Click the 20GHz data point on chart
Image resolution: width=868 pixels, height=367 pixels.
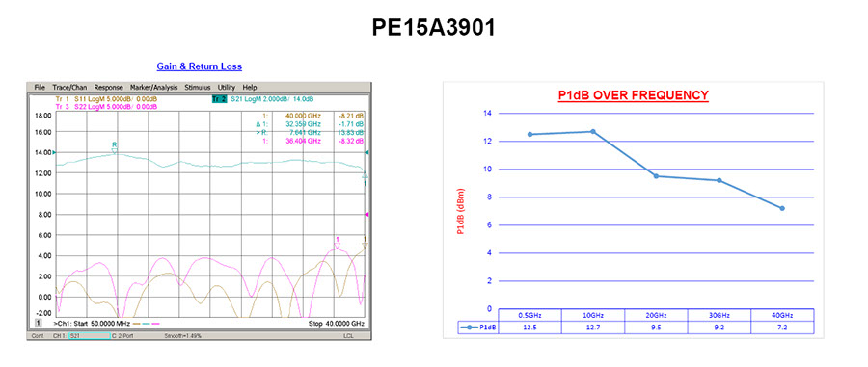click(x=656, y=176)
